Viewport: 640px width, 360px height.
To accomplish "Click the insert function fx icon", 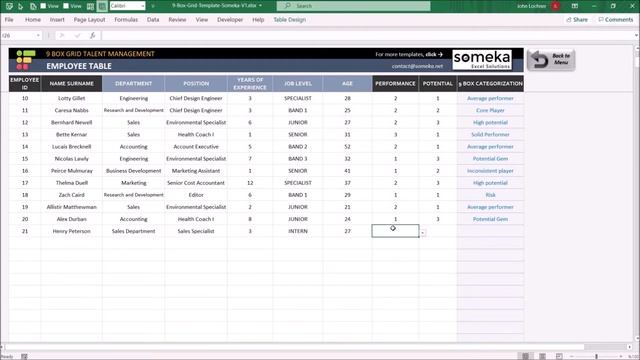I will [x=93, y=36].
